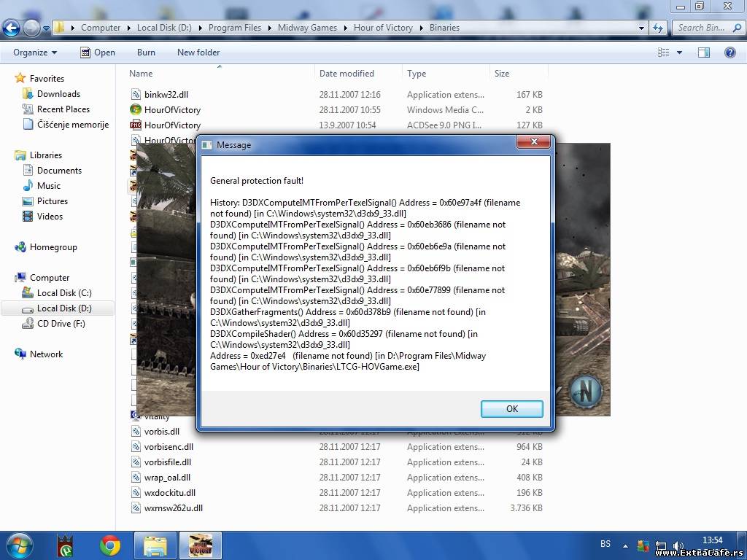This screenshot has width=747, height=560.
Task: Open Čišćenje memorije in Favorites
Action: pyautogui.click(x=73, y=124)
